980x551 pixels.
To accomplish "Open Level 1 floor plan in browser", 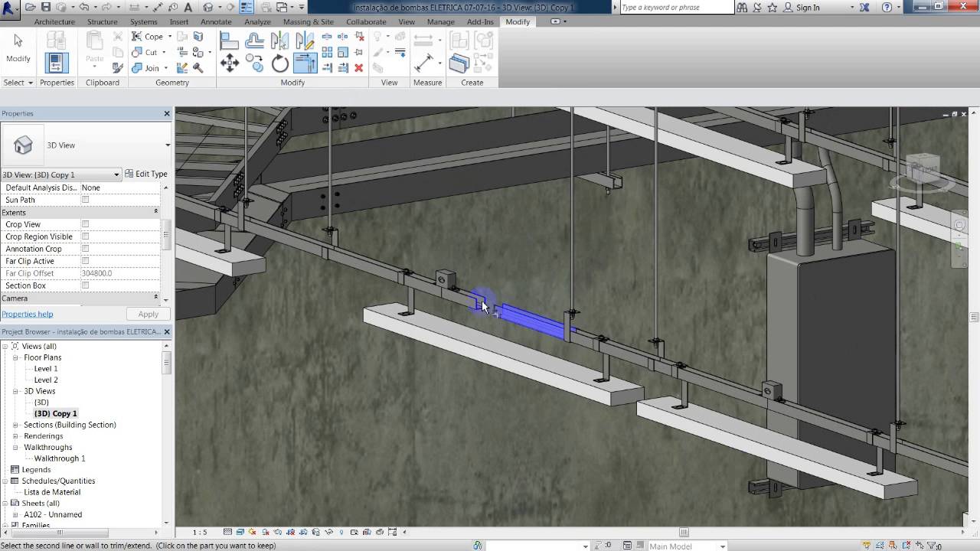I will [46, 369].
